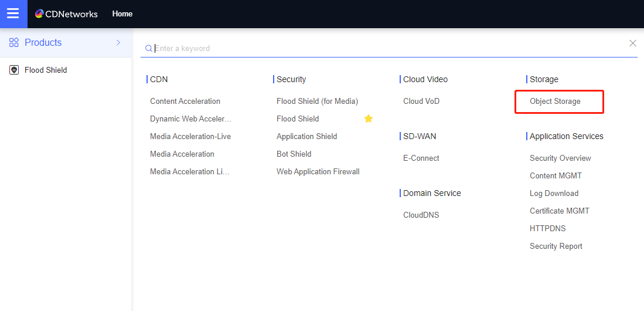Open Cloud VoD

[421, 101]
